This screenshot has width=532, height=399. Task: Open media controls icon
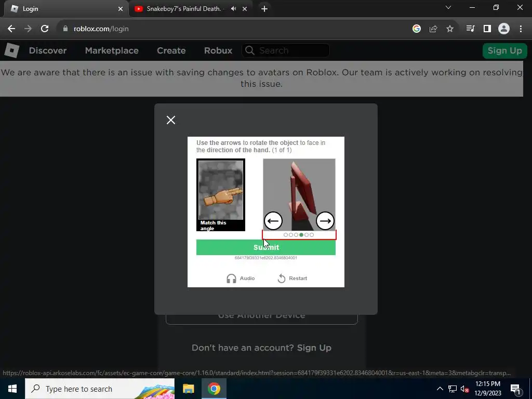(x=471, y=29)
